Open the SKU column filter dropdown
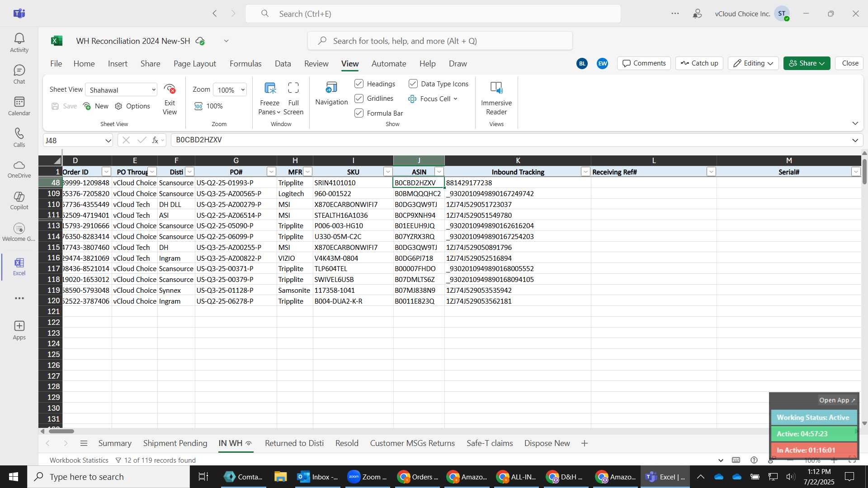The image size is (868, 488). click(x=388, y=172)
